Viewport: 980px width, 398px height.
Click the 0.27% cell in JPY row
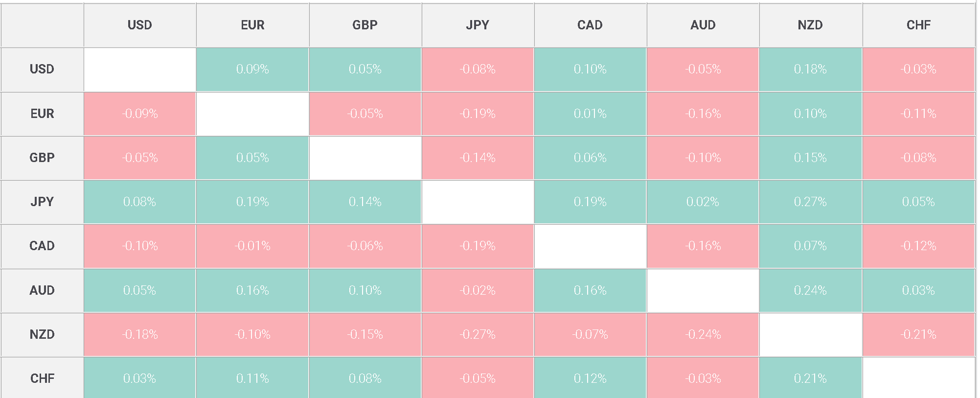click(x=810, y=202)
